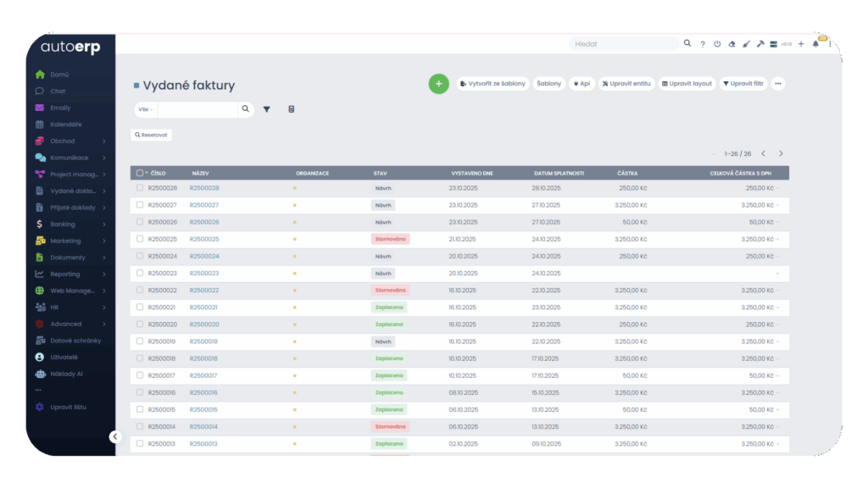The height and width of the screenshot is (488, 868).
Task: Go to Kalendáře in the sidebar
Action: [66, 125]
